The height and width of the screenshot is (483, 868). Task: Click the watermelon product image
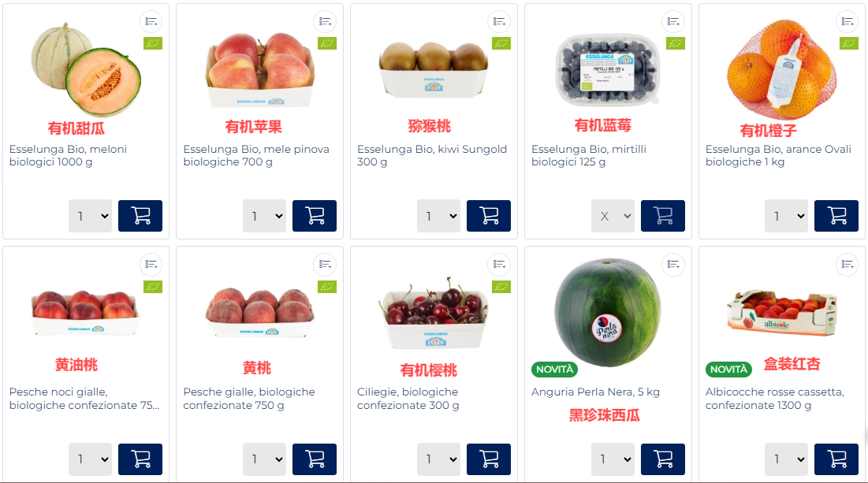coord(607,311)
